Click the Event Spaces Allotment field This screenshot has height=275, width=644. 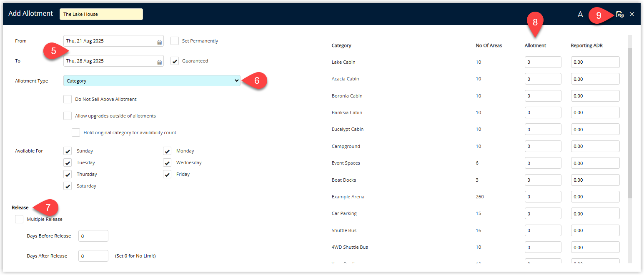(x=543, y=163)
